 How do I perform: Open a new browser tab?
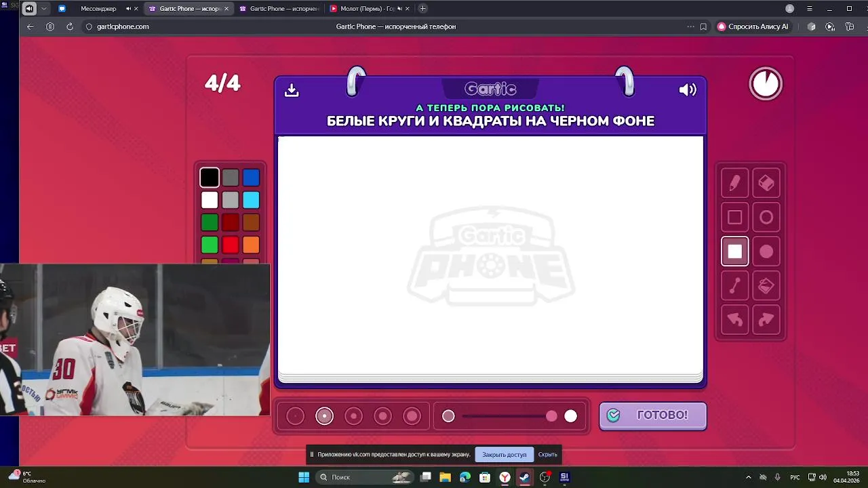(x=423, y=9)
